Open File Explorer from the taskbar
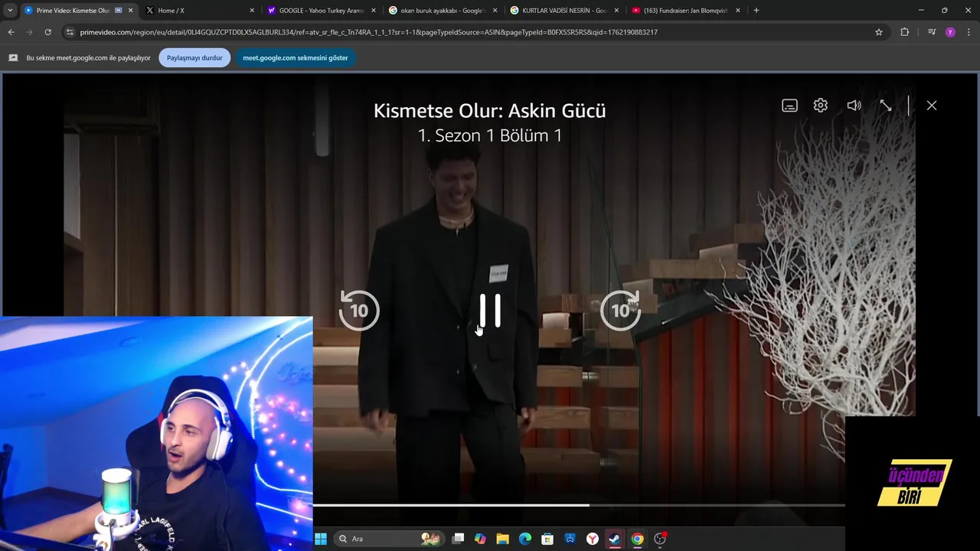 point(502,539)
